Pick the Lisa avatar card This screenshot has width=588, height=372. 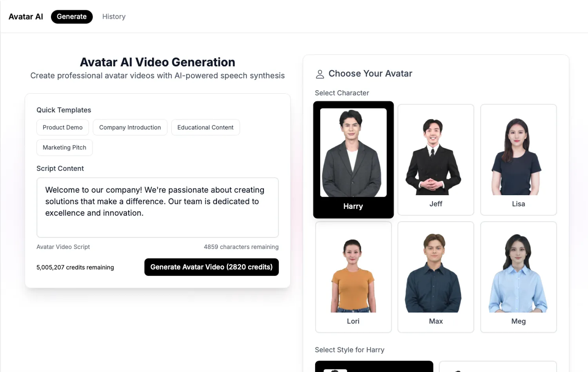(518, 160)
